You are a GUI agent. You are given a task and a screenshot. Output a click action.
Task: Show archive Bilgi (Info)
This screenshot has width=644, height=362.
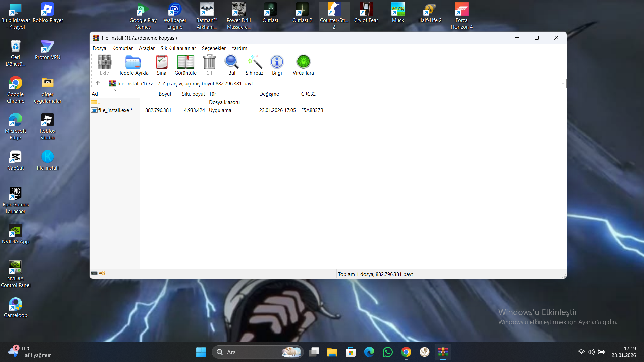pyautogui.click(x=277, y=65)
